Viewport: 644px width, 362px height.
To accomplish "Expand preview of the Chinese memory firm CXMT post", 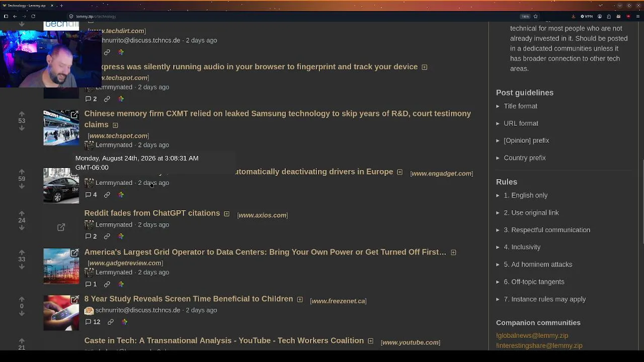I will [x=115, y=125].
